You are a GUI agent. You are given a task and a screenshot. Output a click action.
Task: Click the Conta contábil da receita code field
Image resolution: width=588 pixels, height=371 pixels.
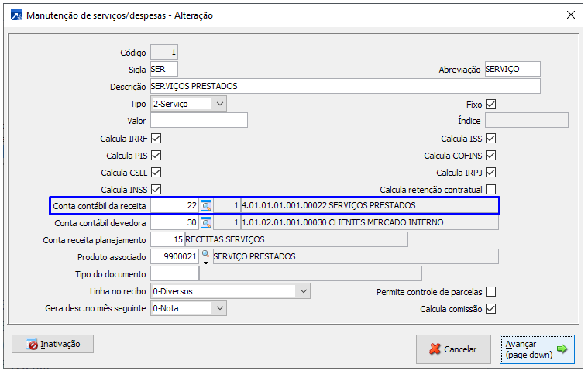(175, 206)
